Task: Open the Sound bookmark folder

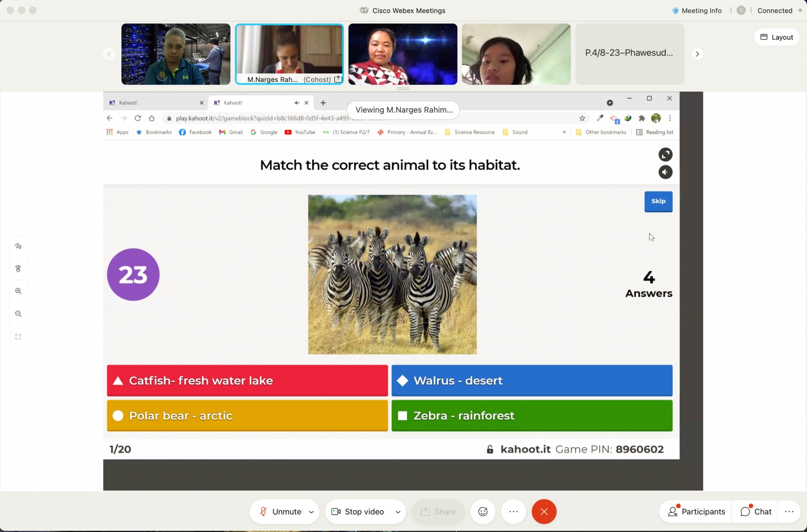Action: pyautogui.click(x=515, y=132)
